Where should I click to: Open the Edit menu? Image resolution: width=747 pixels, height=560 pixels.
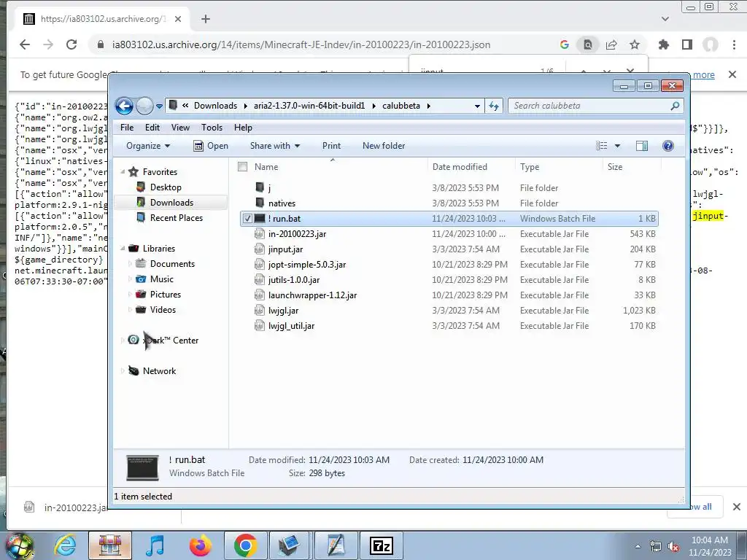click(x=152, y=128)
